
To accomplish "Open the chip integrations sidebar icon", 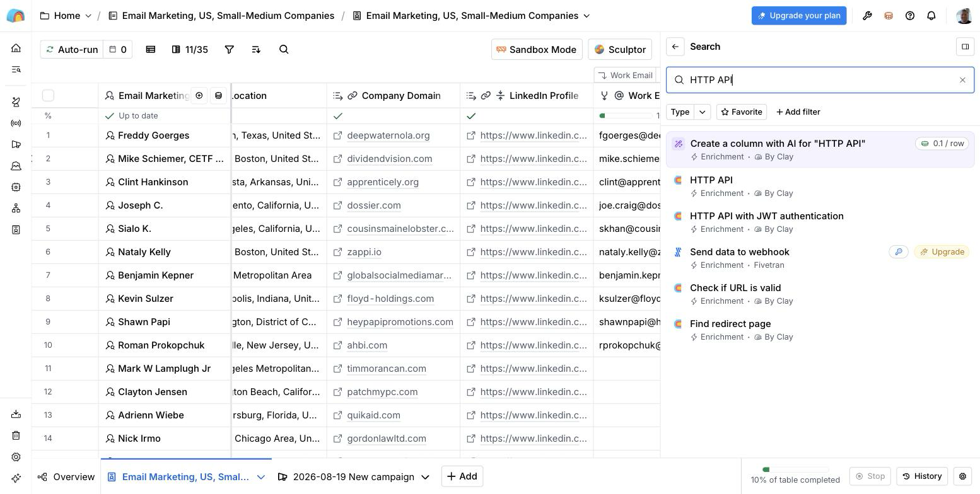I will point(16,187).
